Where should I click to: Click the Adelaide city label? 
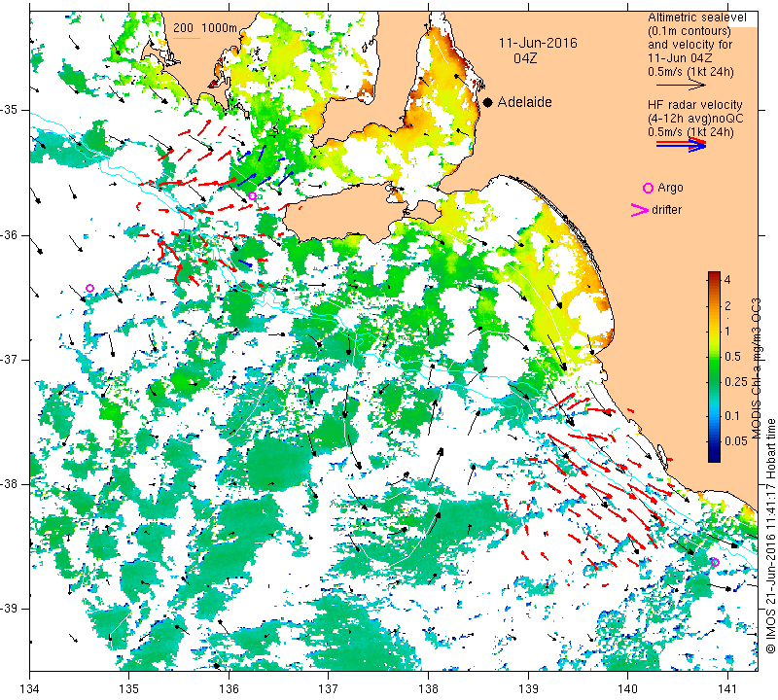524,102
